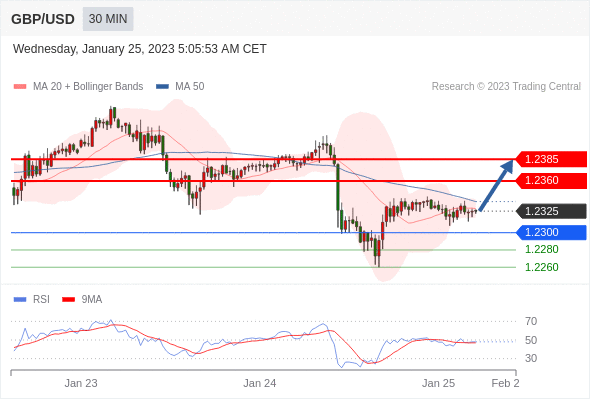This screenshot has height=400, width=590.
Task: Click the green 1.2280 support level label
Action: [541, 249]
